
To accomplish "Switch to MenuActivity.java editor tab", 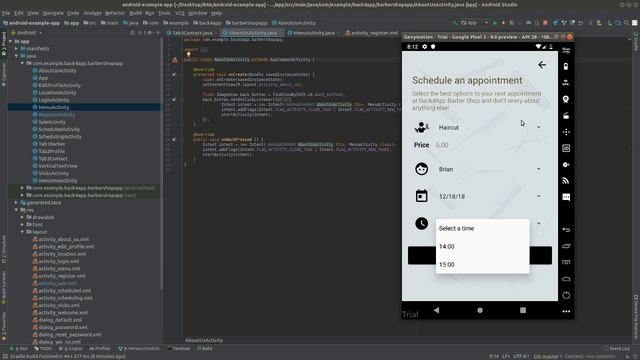I will pyautogui.click(x=313, y=33).
